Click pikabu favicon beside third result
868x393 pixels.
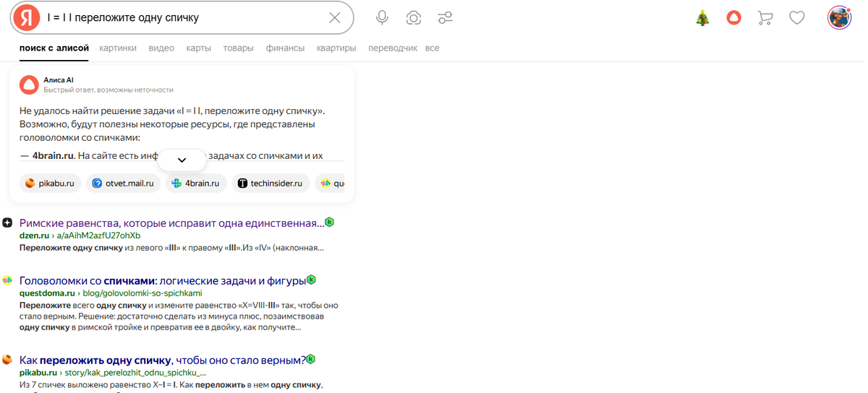point(7,360)
